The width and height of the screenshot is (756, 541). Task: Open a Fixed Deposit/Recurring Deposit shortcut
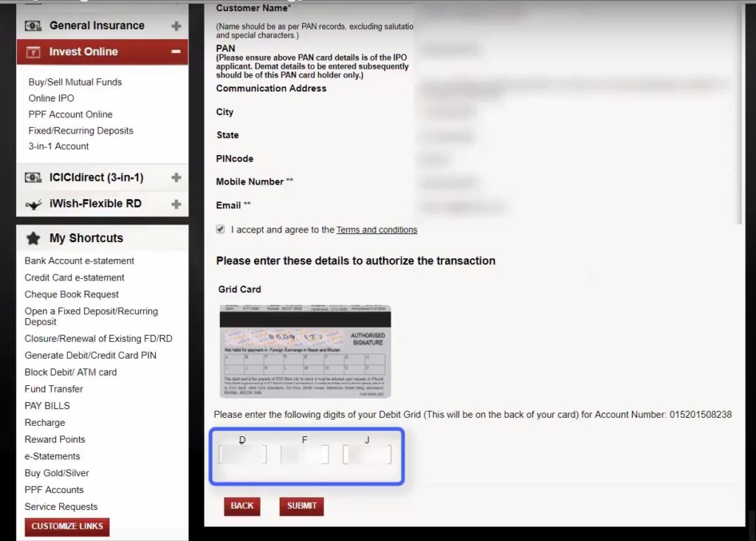click(91, 317)
